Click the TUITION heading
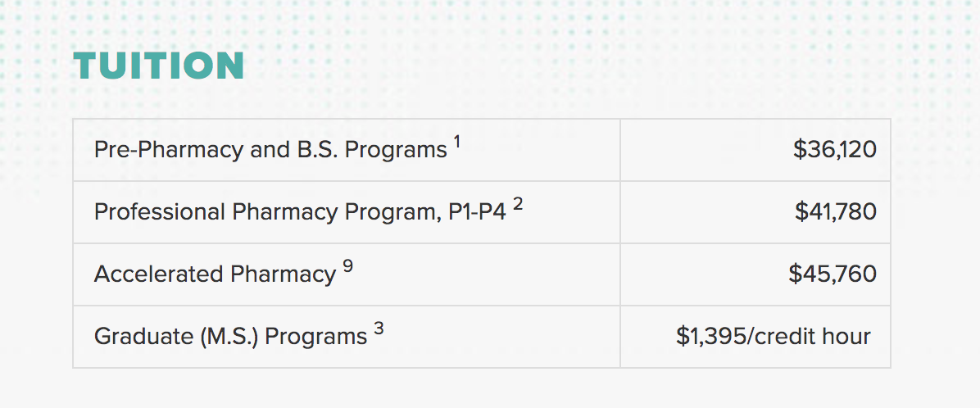Viewport: 980px width, 408px height. [158, 66]
